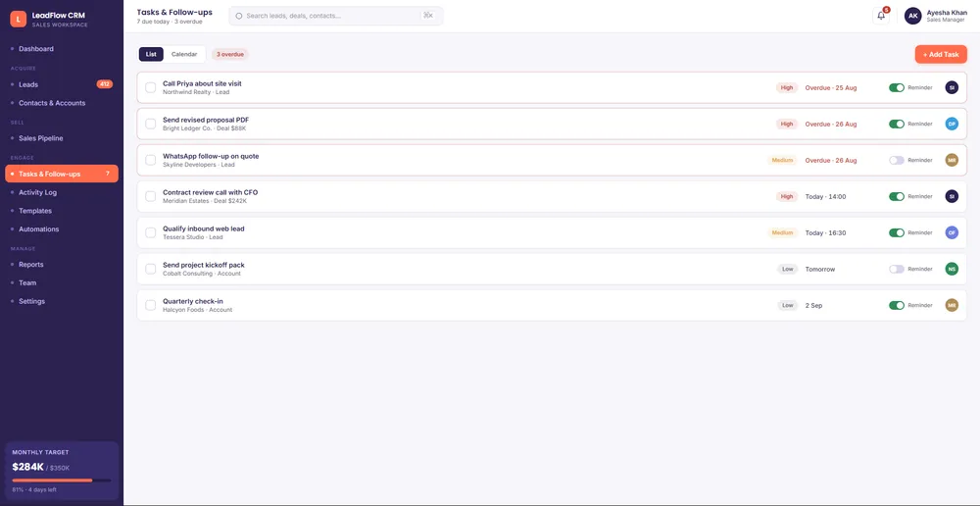The image size is (980, 506).
Task: Open Dashboard in the sidebar
Action: click(x=61, y=49)
